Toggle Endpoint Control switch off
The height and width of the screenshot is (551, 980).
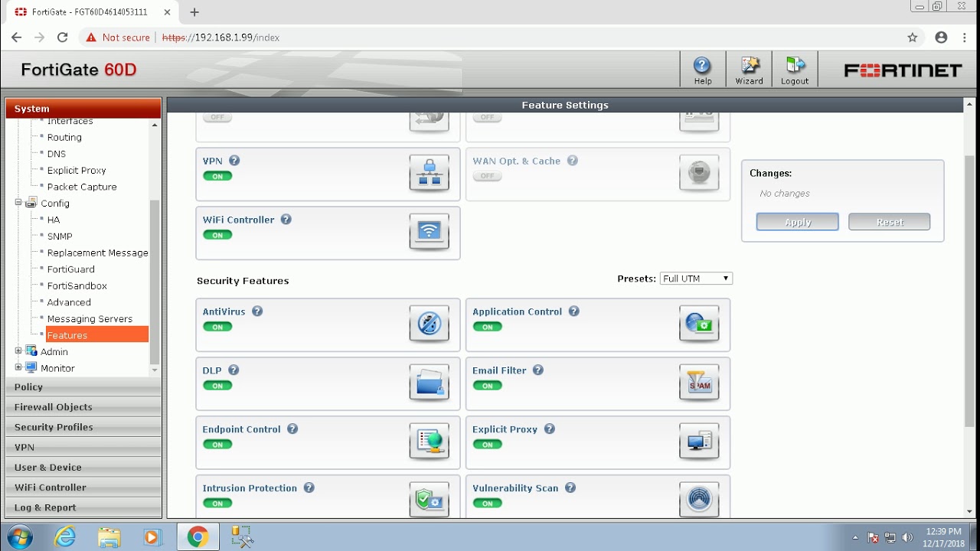[217, 445]
